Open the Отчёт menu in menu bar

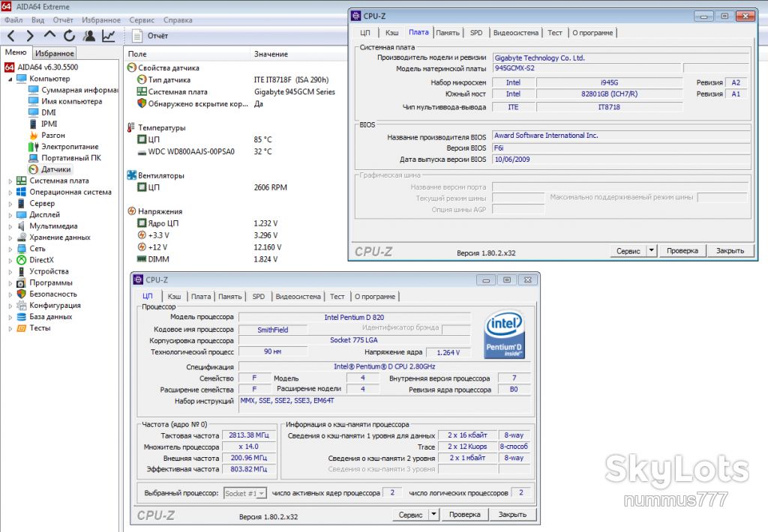click(63, 20)
